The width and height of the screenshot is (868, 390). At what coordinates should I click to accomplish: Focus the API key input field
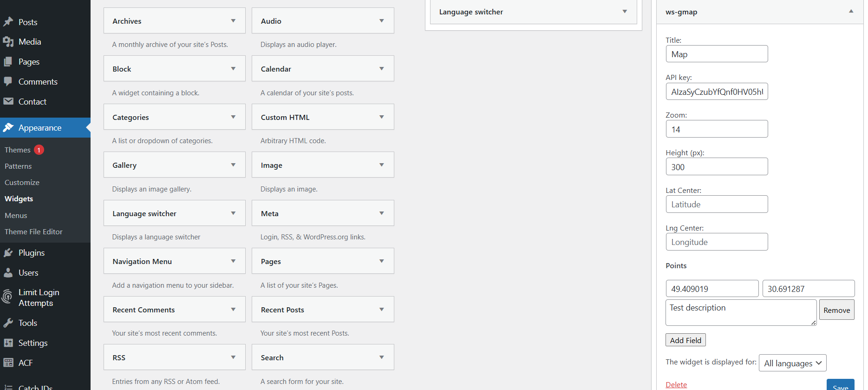click(x=717, y=92)
